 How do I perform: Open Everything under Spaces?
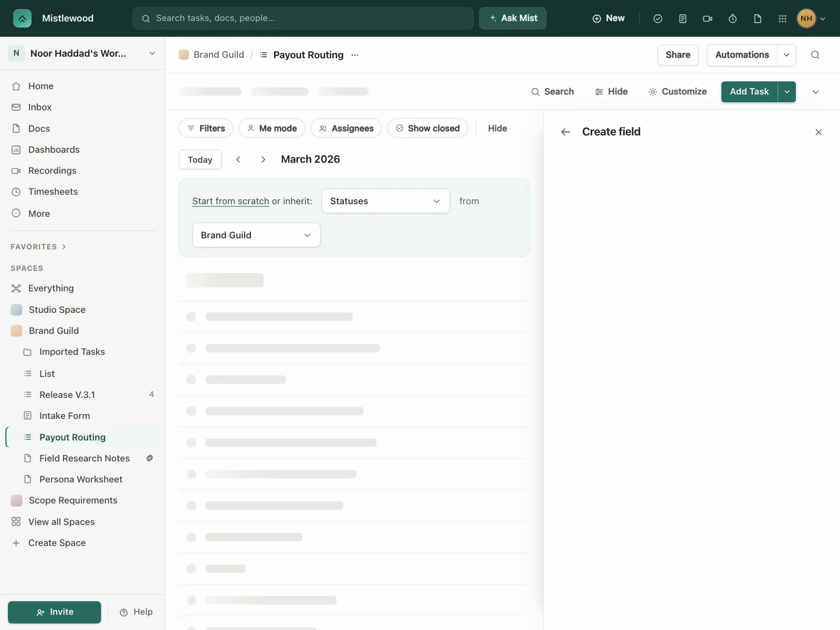[82, 288]
